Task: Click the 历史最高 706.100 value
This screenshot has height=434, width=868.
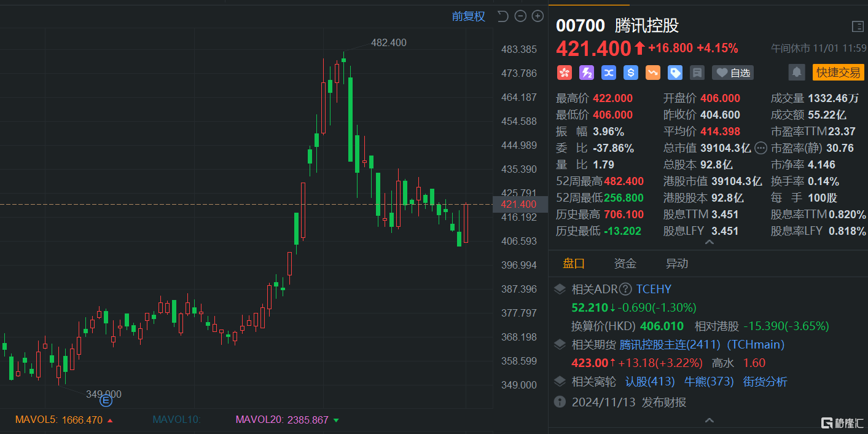Action: 624,215
